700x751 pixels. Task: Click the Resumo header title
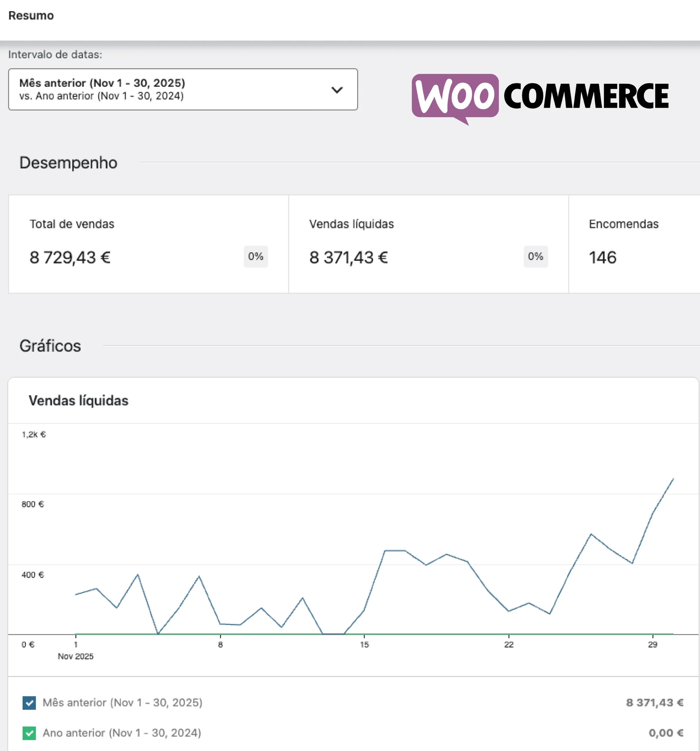tap(31, 16)
